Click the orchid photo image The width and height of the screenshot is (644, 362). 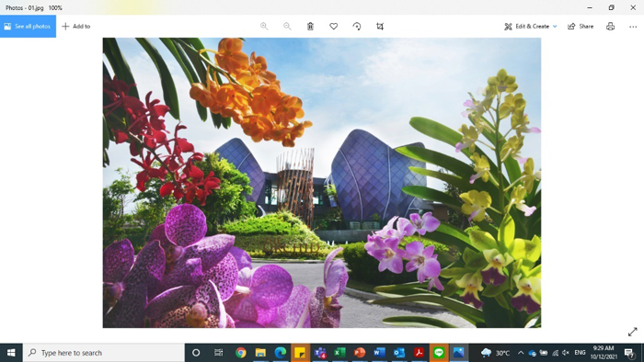pyautogui.click(x=322, y=183)
